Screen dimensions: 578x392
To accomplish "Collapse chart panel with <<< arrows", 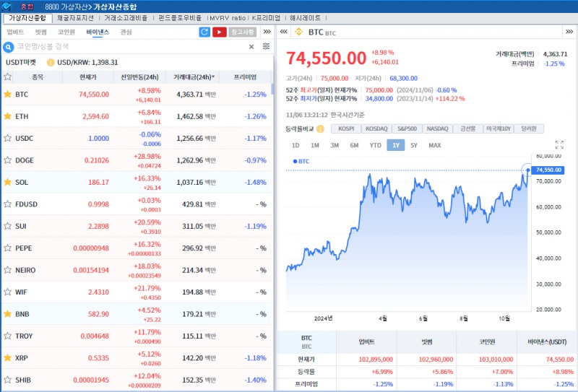I will 283,32.
